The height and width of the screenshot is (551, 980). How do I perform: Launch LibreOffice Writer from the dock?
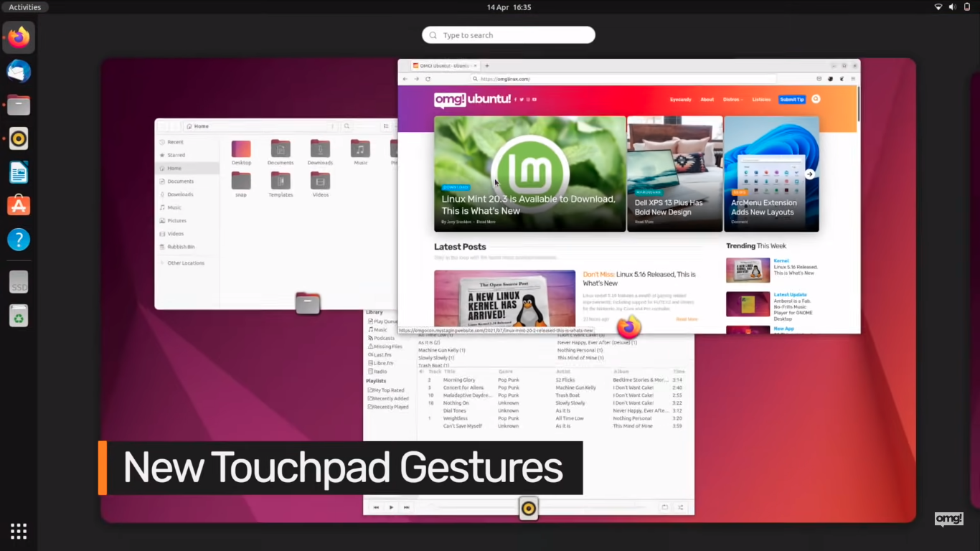pos(19,172)
